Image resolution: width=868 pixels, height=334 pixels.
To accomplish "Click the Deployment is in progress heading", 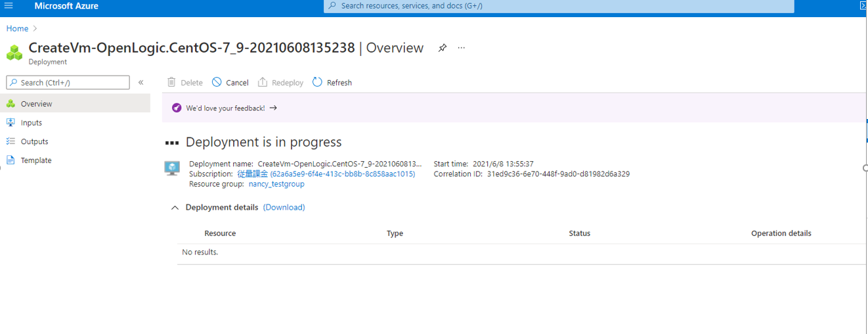I will pyautogui.click(x=264, y=142).
